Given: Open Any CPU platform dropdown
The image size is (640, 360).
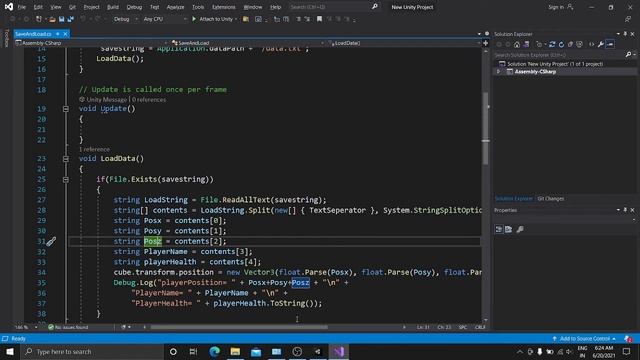Looking at the screenshot, I should [165, 19].
